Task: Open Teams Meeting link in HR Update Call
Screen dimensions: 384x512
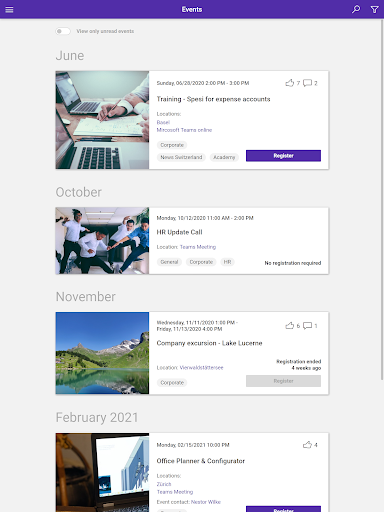Action: click(x=198, y=247)
